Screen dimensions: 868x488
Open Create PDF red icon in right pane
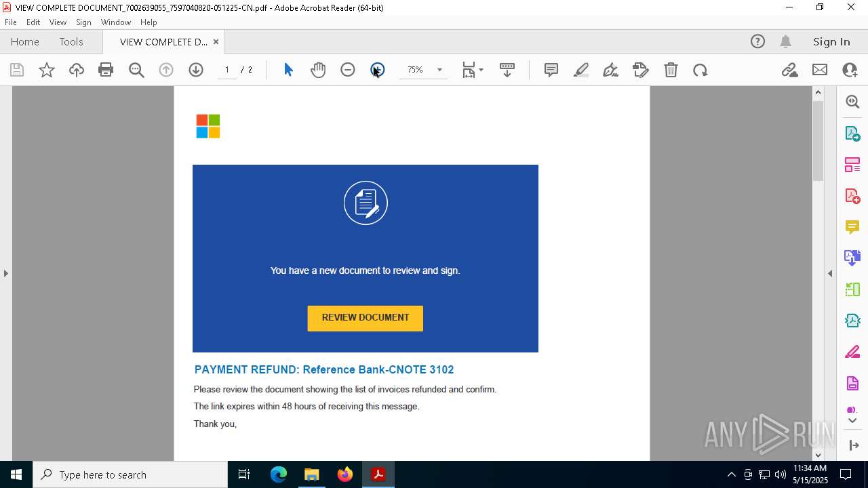point(852,196)
